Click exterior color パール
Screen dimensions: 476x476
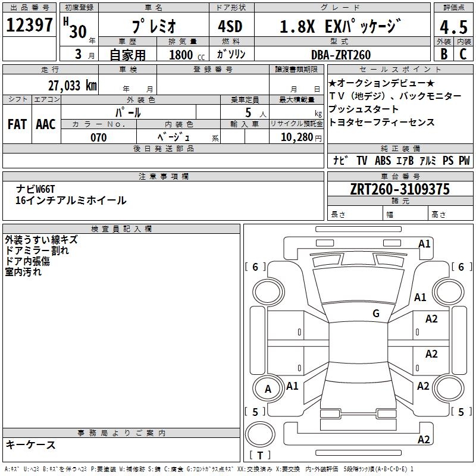click(x=128, y=112)
